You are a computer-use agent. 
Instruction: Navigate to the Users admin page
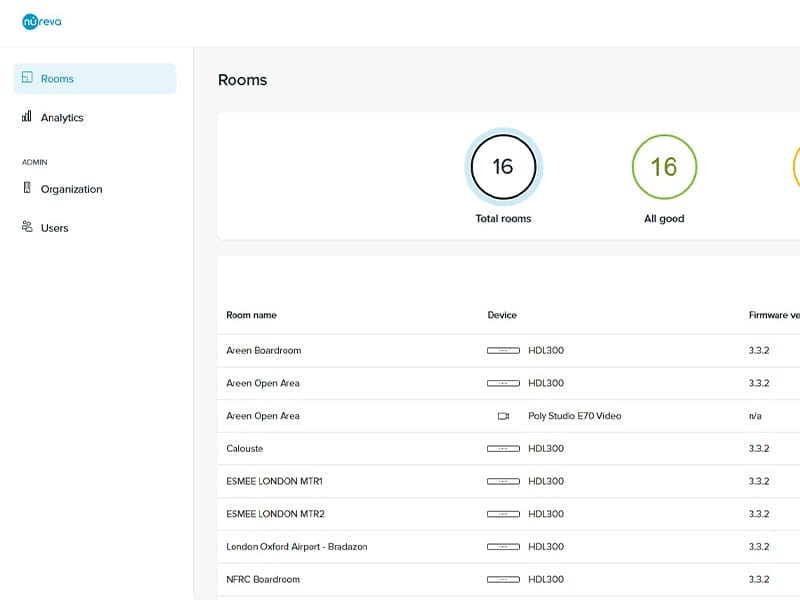coord(55,227)
